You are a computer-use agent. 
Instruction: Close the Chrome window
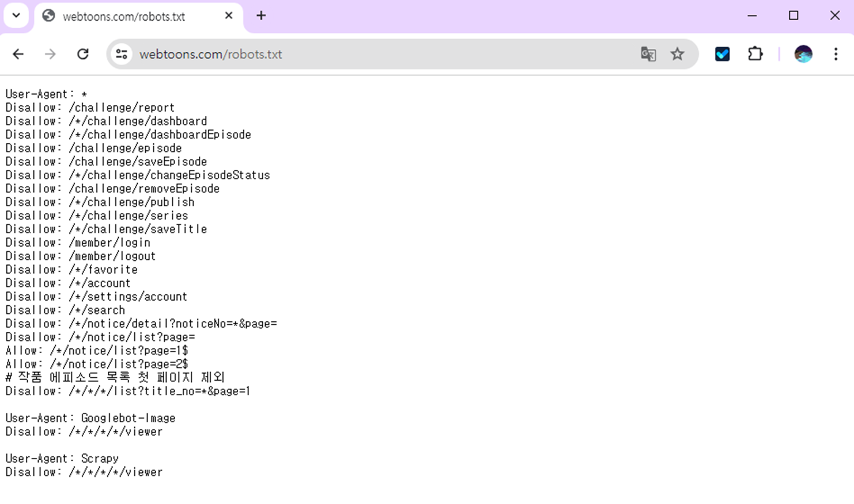pyautogui.click(x=835, y=16)
